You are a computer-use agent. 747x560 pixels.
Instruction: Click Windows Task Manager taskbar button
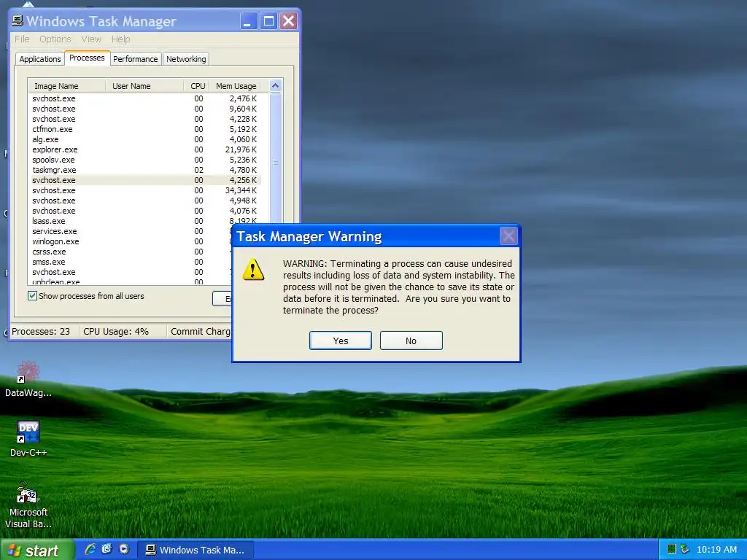(x=196, y=550)
